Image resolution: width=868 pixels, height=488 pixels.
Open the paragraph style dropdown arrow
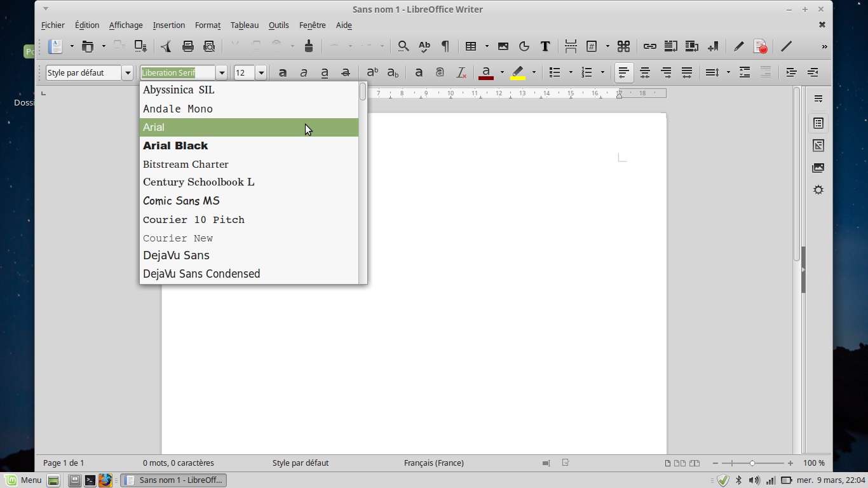pyautogui.click(x=127, y=72)
